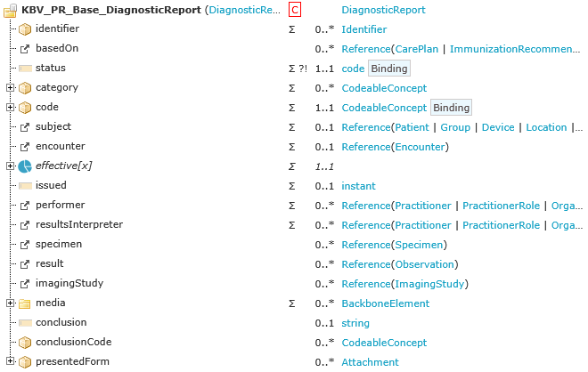This screenshot has width=588, height=372.
Task: Click the Binding badge next to CodeableConcept for code
Action: tap(451, 108)
